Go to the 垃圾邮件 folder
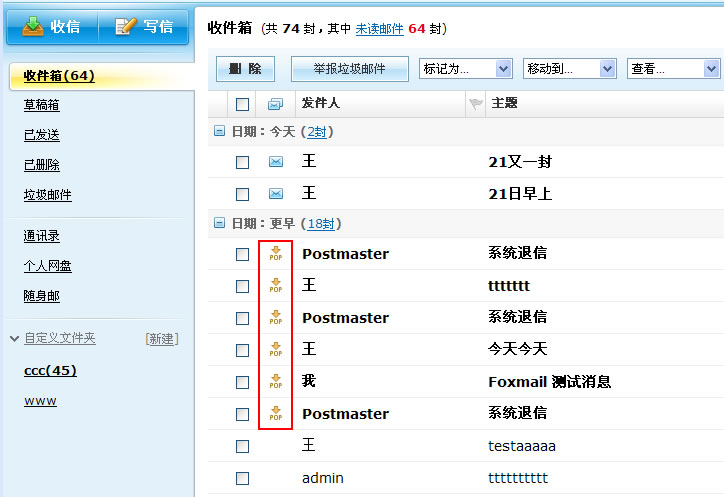The height and width of the screenshot is (497, 724). 47,195
